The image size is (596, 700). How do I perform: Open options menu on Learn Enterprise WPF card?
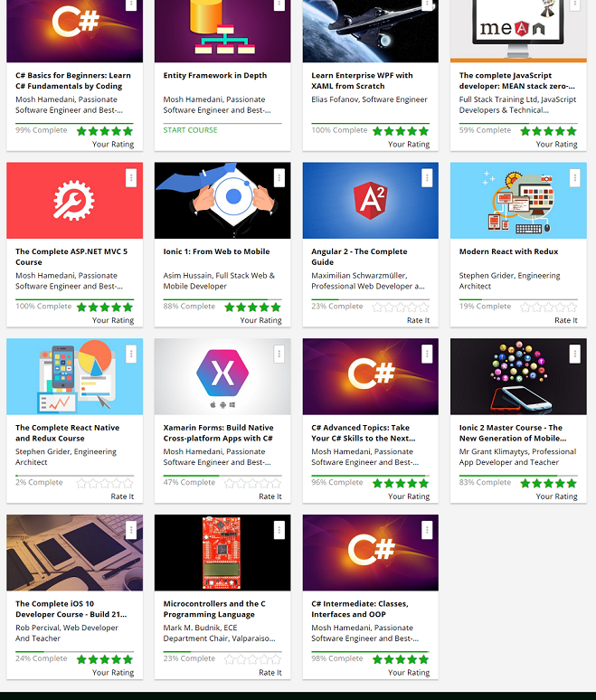pos(427,5)
